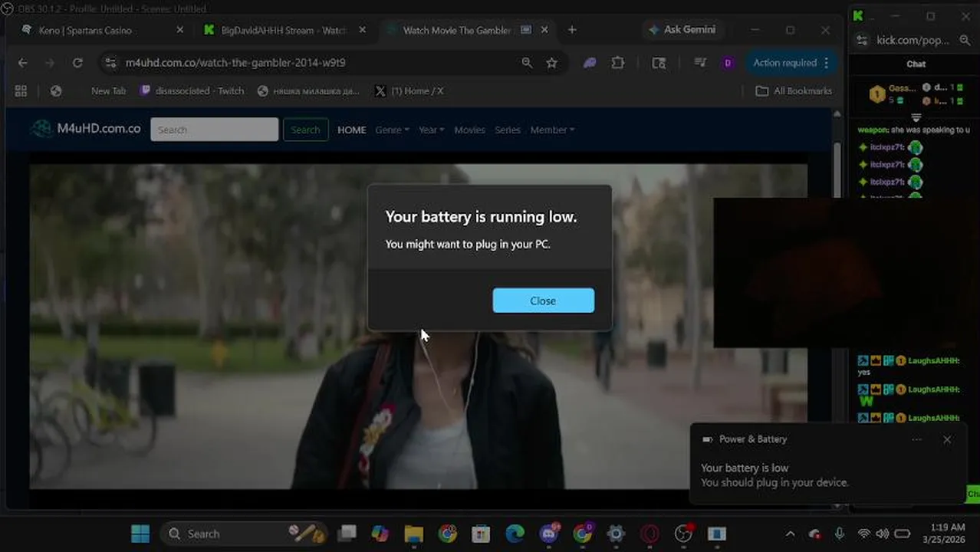The image size is (980, 552).
Task: Open the apps grid in the bookmarks bar
Action: [x=21, y=90]
